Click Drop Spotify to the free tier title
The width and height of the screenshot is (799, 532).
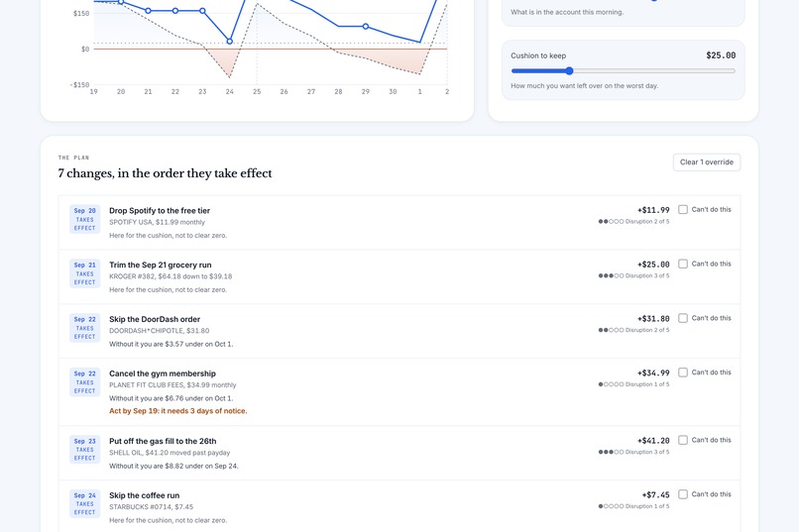click(x=160, y=211)
